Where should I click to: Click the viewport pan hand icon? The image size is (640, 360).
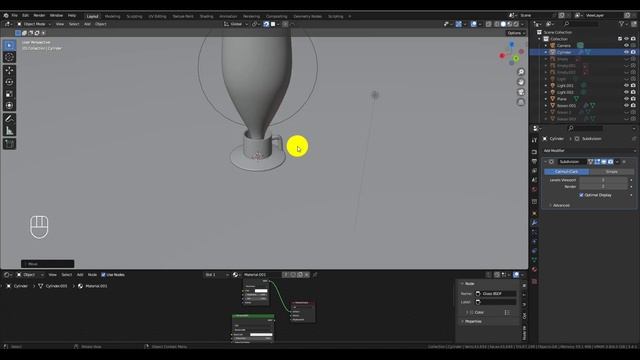click(521, 82)
